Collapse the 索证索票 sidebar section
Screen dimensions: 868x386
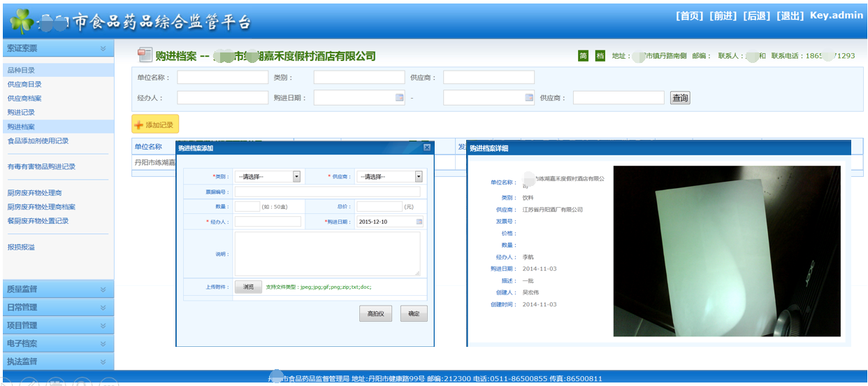tap(103, 49)
